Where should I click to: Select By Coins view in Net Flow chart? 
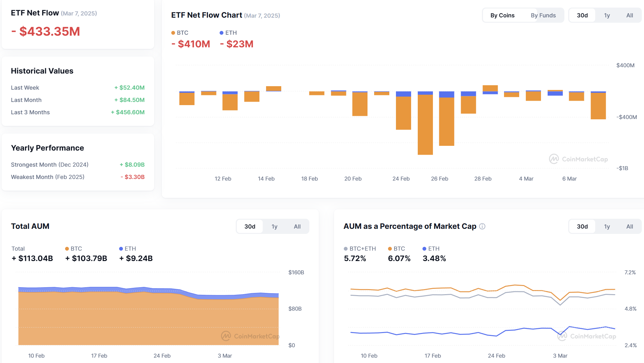[502, 15]
